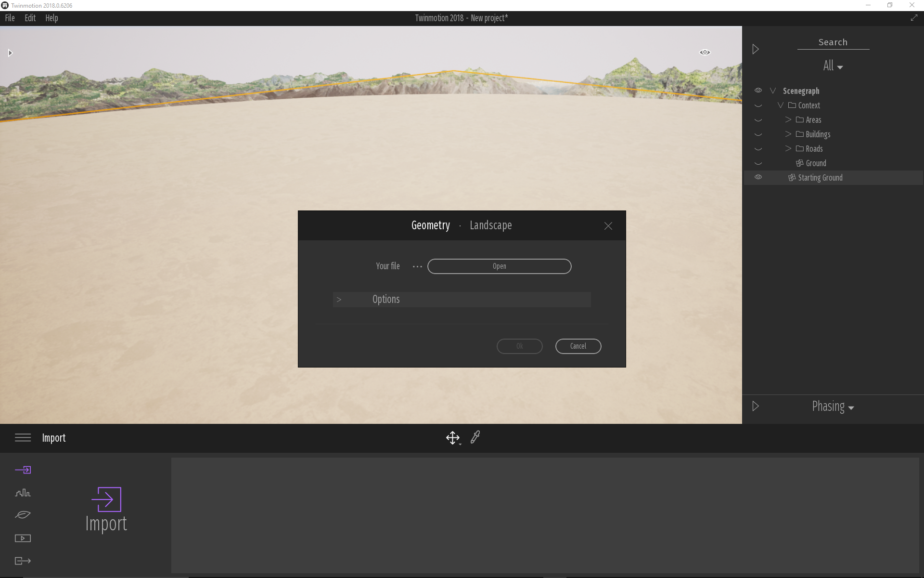Viewport: 924px width, 578px height.
Task: Click the Open file button
Action: point(499,266)
